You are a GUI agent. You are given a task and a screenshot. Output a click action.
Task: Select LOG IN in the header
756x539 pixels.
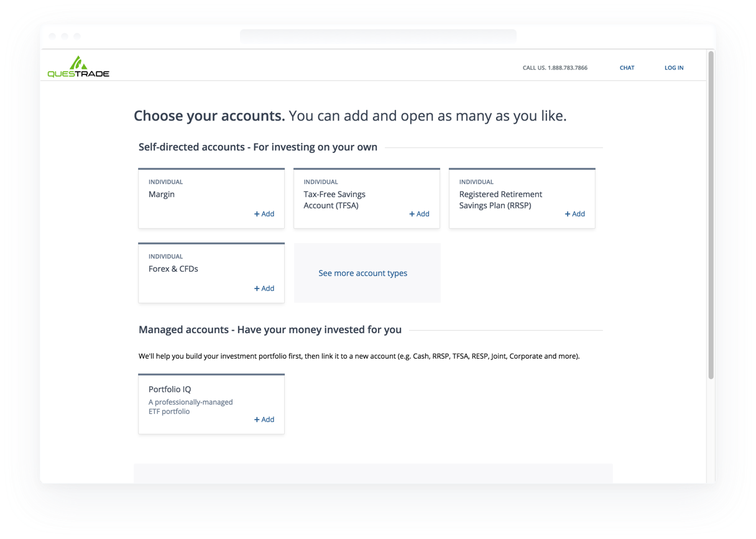[x=674, y=68]
